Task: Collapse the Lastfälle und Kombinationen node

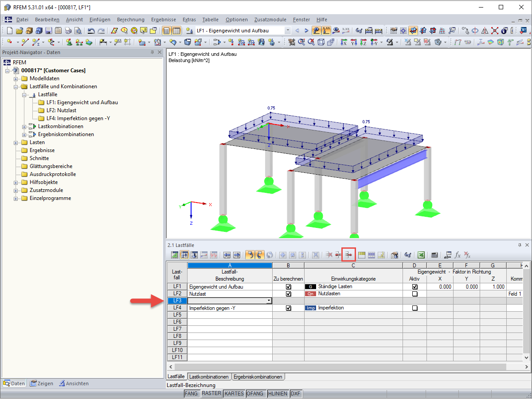Action: [16, 86]
